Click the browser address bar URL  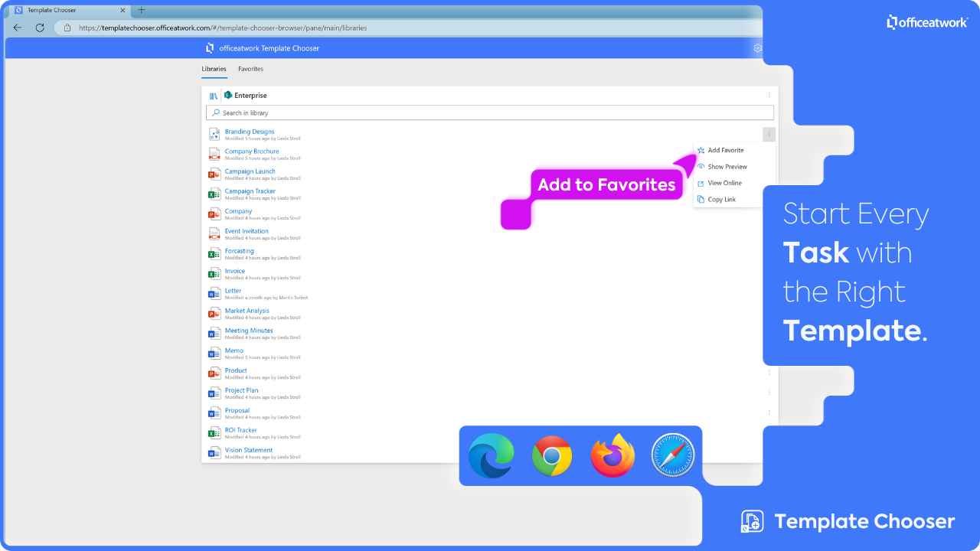coord(223,28)
